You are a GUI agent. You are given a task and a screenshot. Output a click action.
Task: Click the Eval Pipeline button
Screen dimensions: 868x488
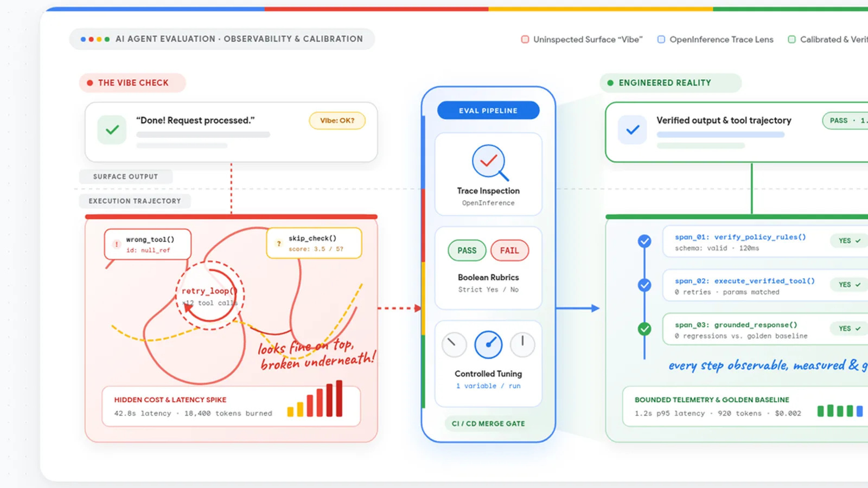pyautogui.click(x=488, y=111)
